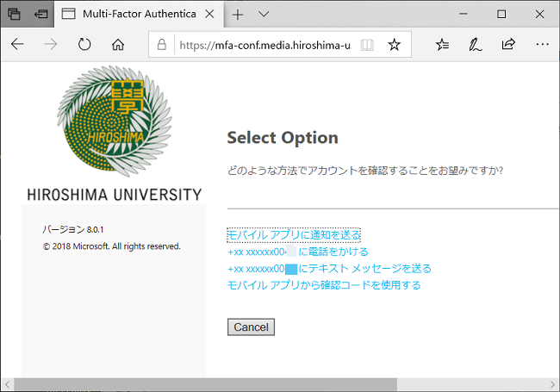Go back to the previous page
Image resolution: width=560 pixels, height=392 pixels.
click(x=16, y=45)
